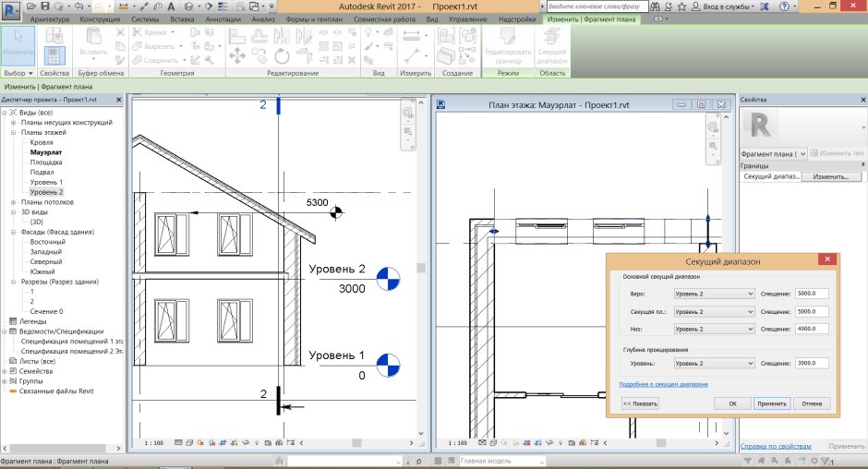The image size is (868, 469).
Task: Click the favorites star icon in title bar
Action: (x=681, y=6)
